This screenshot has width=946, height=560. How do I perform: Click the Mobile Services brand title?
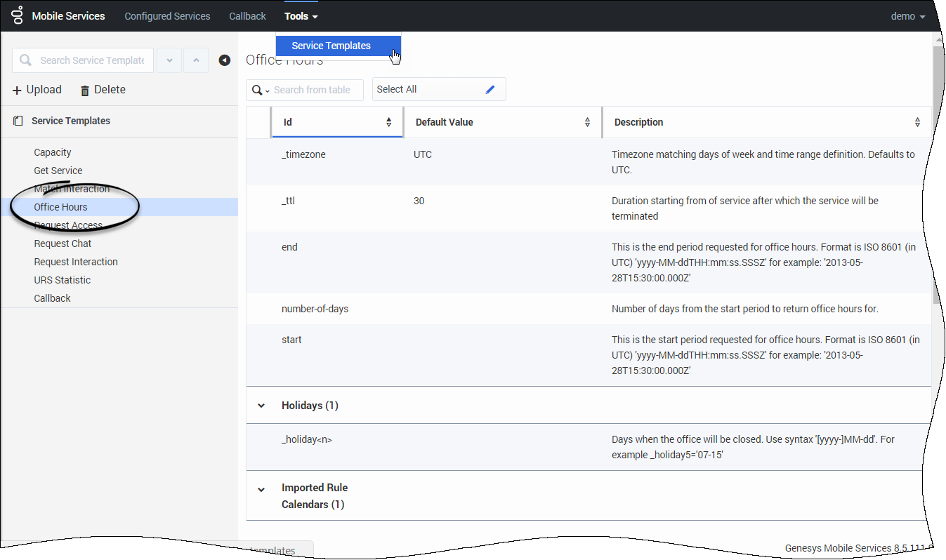pos(68,16)
